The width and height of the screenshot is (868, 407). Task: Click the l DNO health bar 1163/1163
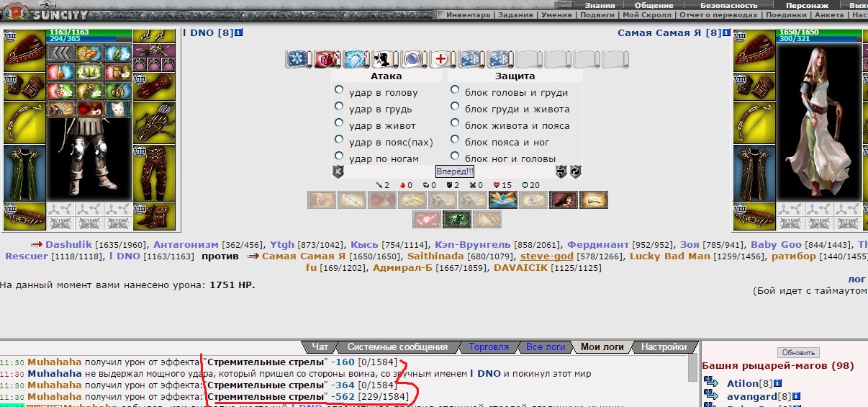89,33
